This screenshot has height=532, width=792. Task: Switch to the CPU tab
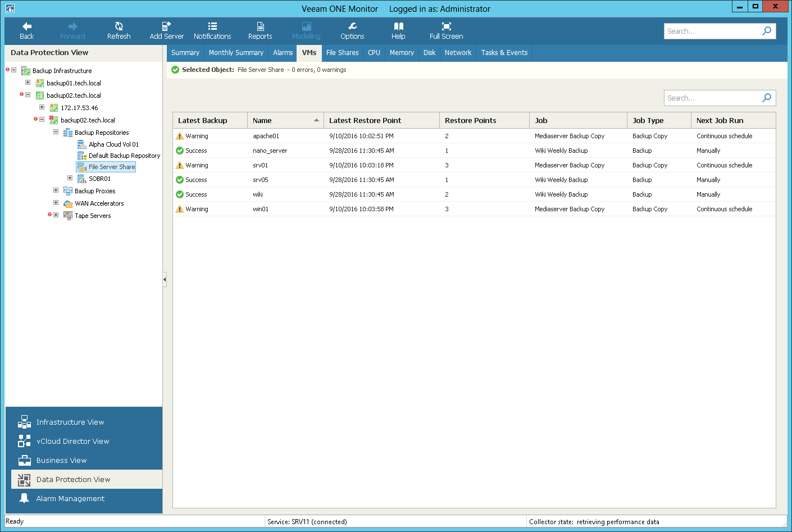pyautogui.click(x=374, y=53)
